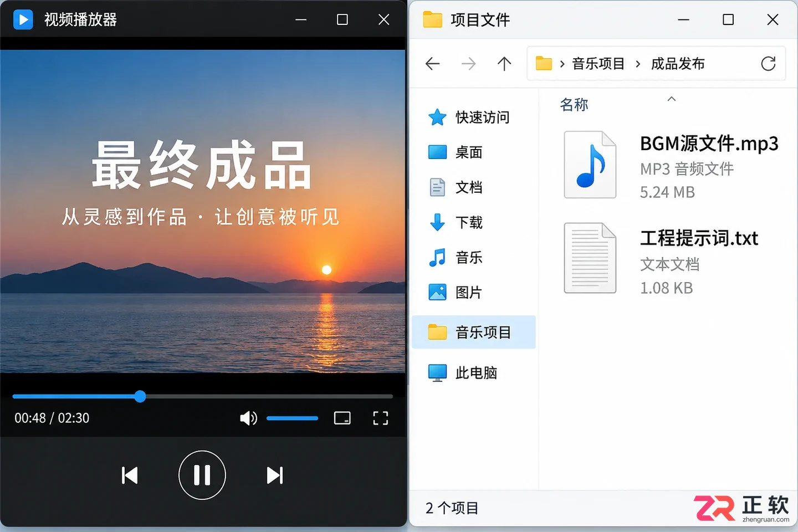The width and height of the screenshot is (798, 532).
Task: Click the folder icon in address bar
Action: (x=544, y=64)
